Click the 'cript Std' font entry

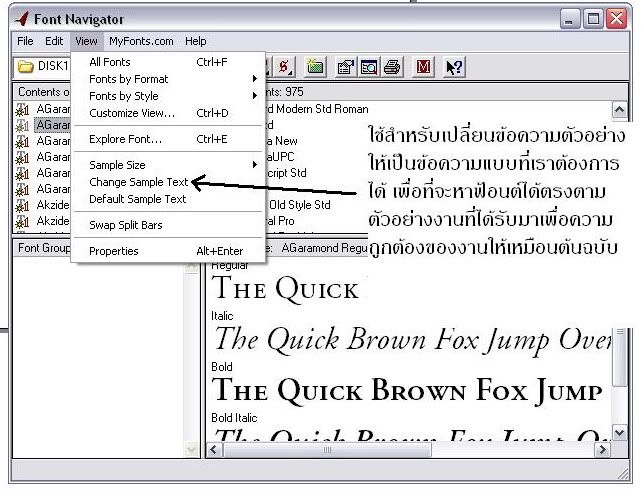tap(286, 173)
